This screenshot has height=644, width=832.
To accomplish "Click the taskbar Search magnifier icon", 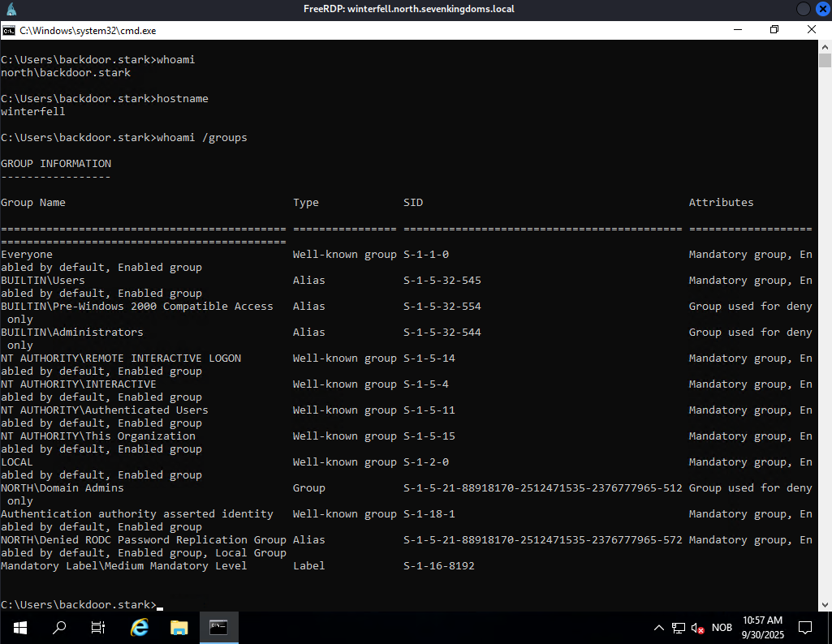I will pyautogui.click(x=59, y=627).
